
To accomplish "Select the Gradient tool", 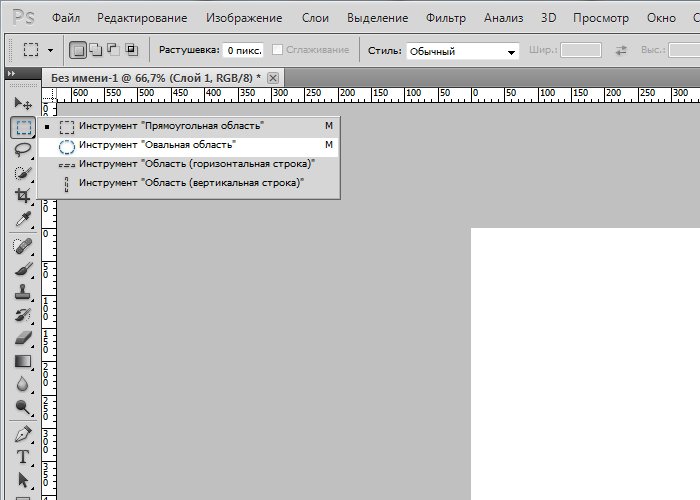I will pyautogui.click(x=23, y=361).
